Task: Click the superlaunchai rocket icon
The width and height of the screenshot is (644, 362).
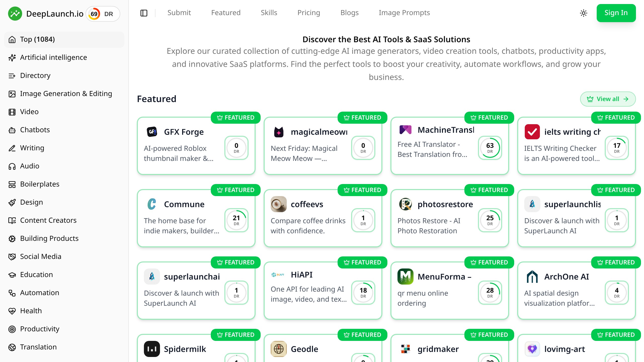Action: tap(152, 277)
